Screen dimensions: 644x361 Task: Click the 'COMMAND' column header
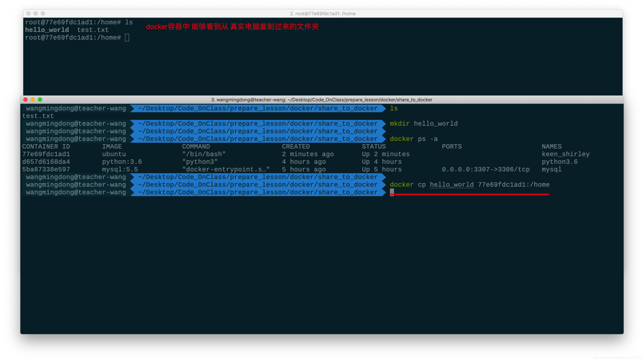[x=196, y=147]
